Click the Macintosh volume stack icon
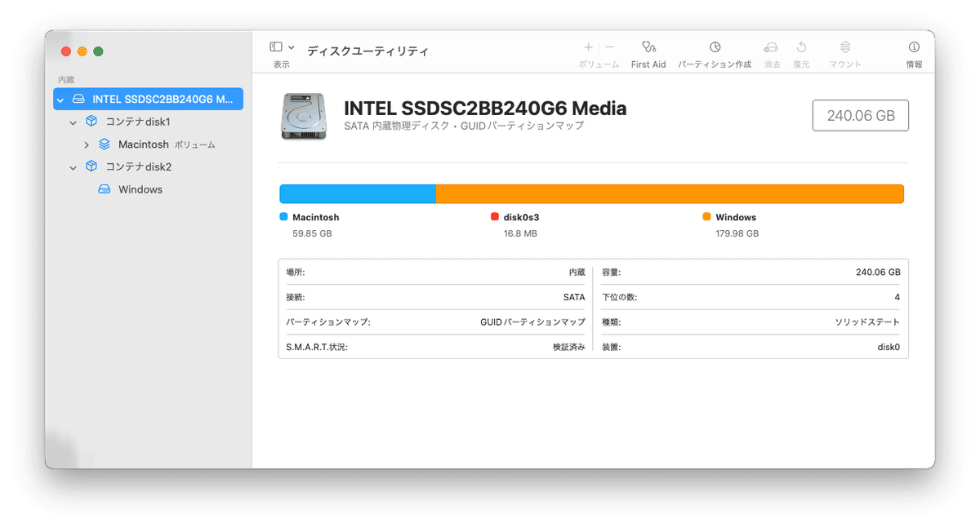980x528 pixels. click(x=105, y=144)
